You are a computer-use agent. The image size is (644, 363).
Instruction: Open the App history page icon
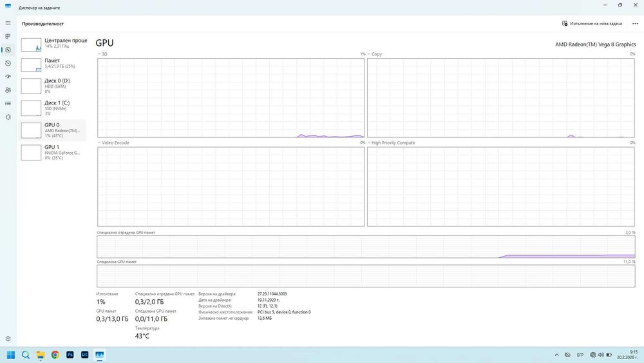coord(8,63)
